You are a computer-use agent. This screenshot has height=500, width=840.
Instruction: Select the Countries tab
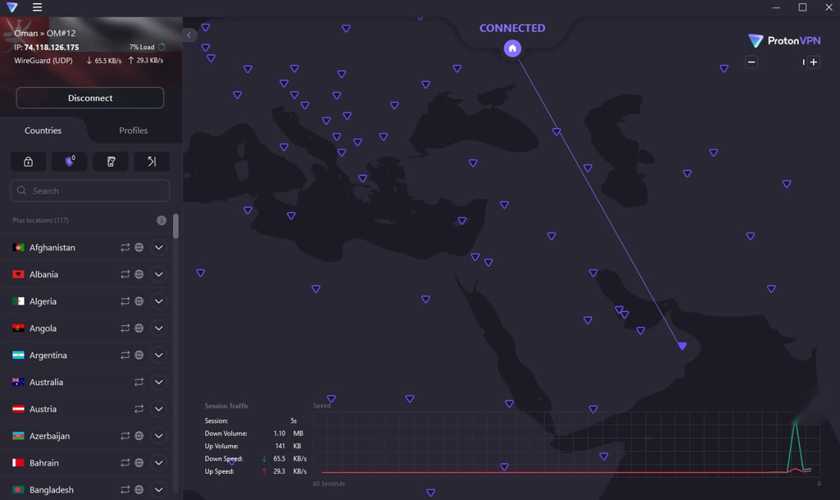[43, 130]
